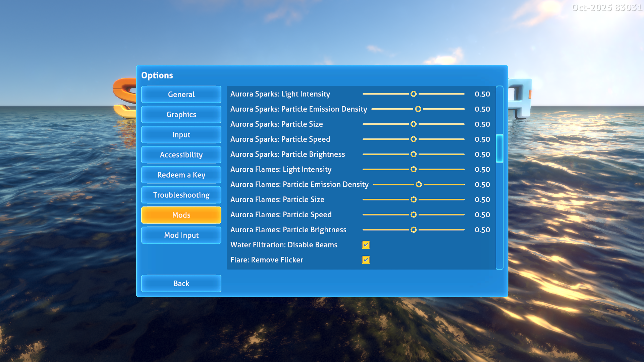Viewport: 644px width, 362px height.
Task: Click Aurora Flames: Light Intensity slider handle
Action: pyautogui.click(x=414, y=169)
